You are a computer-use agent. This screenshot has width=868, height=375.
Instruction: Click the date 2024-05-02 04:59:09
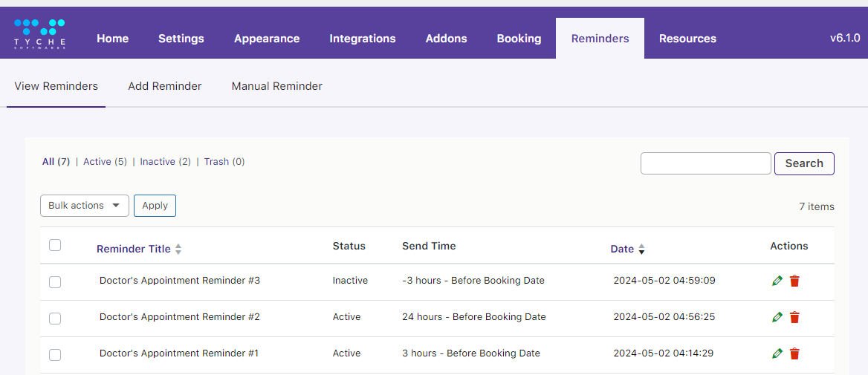click(664, 281)
